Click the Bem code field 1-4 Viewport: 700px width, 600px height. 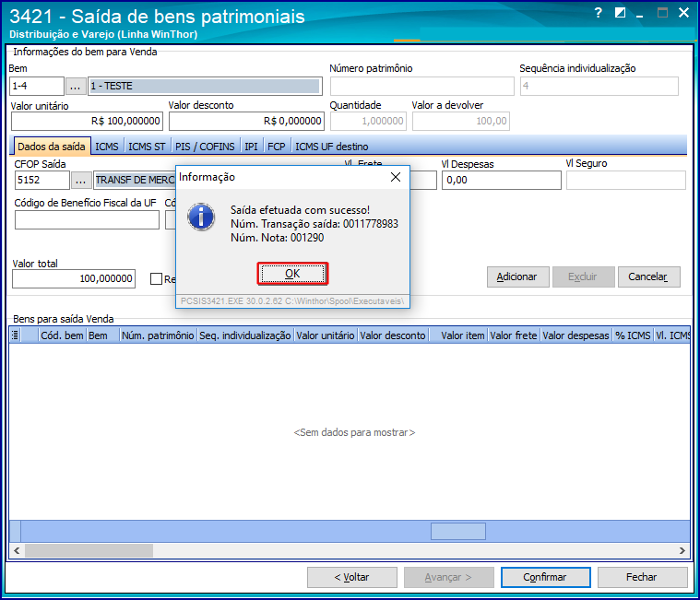37,86
